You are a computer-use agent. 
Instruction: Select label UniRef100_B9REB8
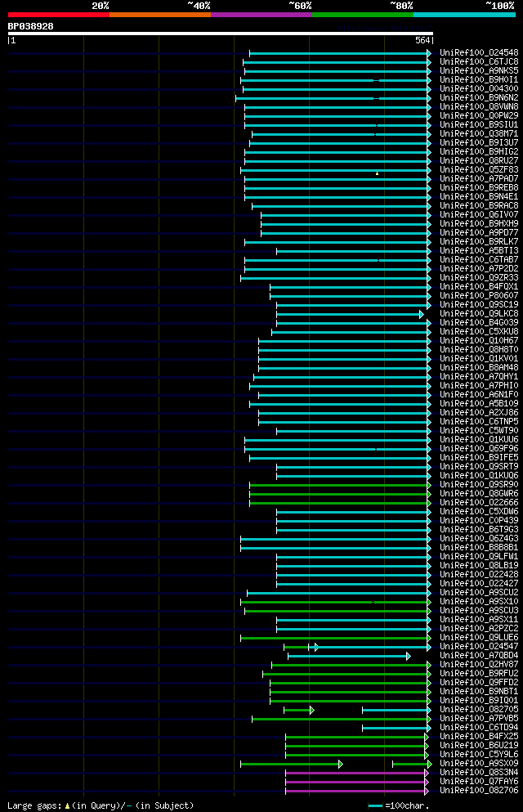pos(479,187)
